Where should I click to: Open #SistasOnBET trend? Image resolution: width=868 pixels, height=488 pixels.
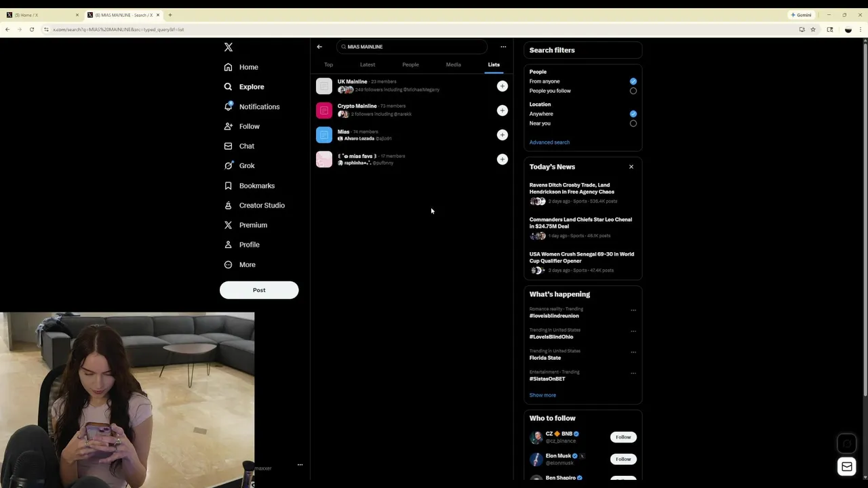(x=547, y=379)
